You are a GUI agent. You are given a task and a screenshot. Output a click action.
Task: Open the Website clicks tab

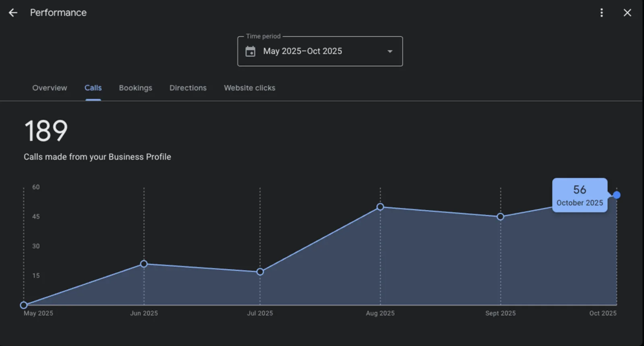pyautogui.click(x=250, y=88)
